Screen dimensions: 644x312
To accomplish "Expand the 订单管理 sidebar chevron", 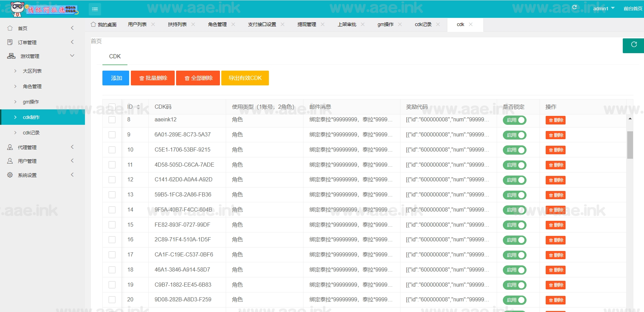I will [72, 42].
